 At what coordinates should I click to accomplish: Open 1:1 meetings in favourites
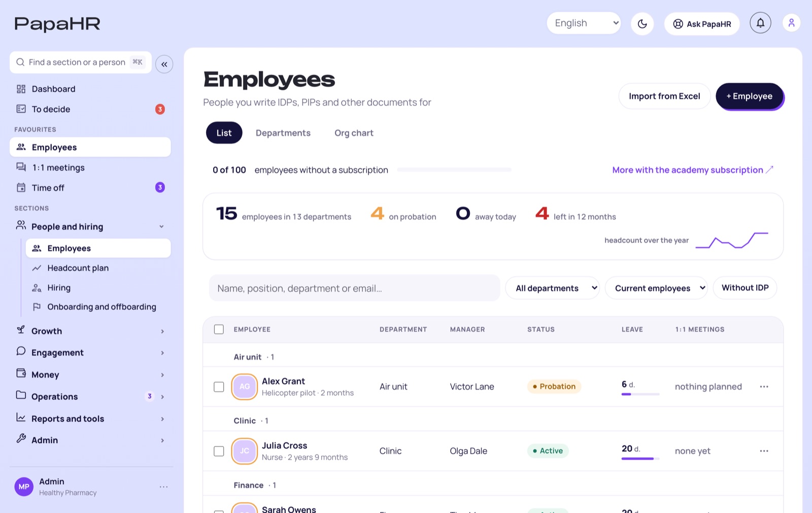pos(90,167)
